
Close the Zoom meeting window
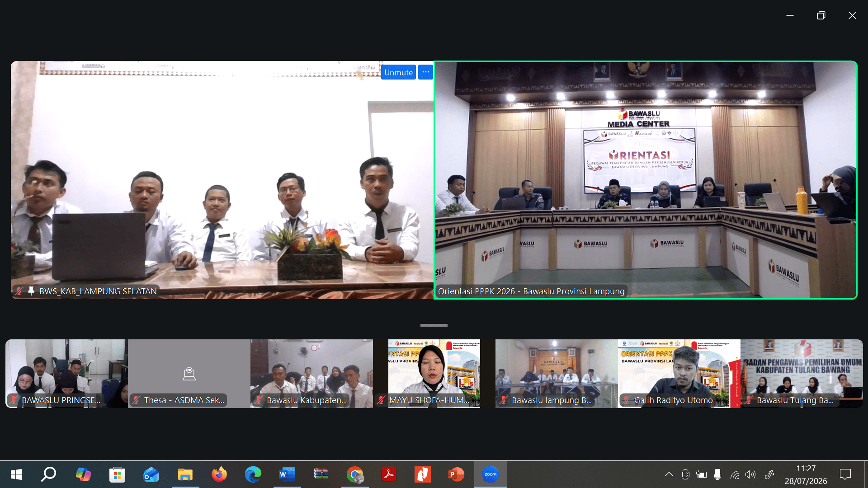[852, 15]
